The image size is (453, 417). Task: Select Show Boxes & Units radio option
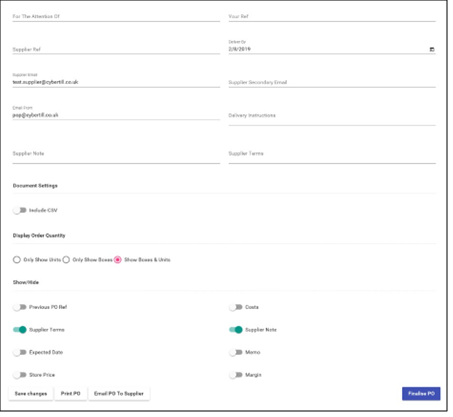[118, 260]
